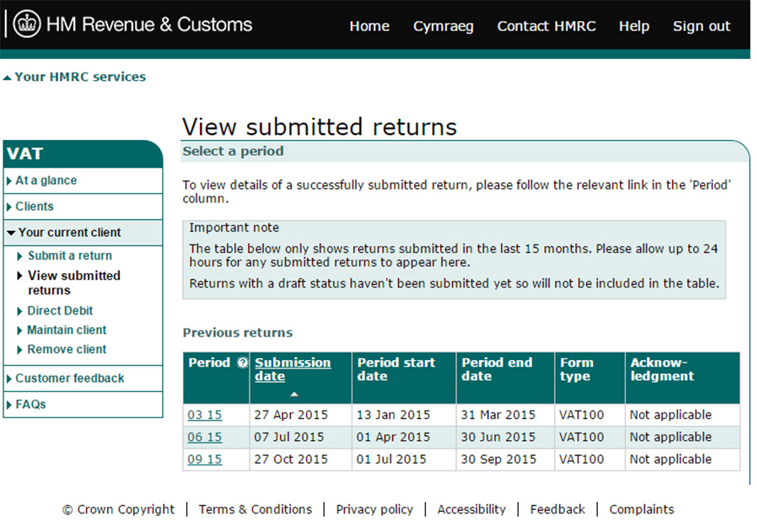The width and height of the screenshot is (759, 532).
Task: Click the HM Revenue & Customs crown logo
Action: pyautogui.click(x=25, y=23)
